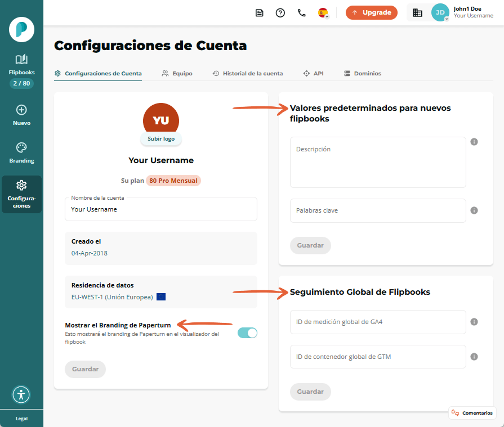Click Guardar under branding toggle
The height and width of the screenshot is (427, 504).
[85, 369]
